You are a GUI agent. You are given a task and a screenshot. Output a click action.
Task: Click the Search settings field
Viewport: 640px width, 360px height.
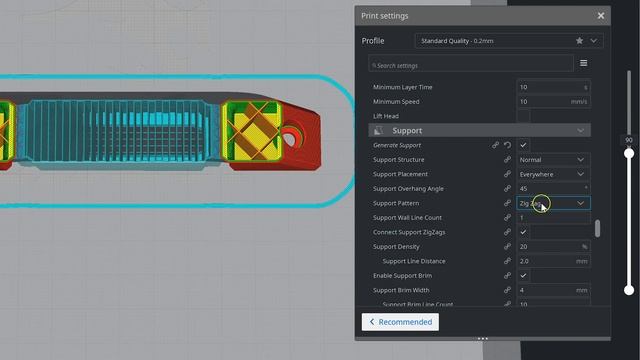click(471, 65)
